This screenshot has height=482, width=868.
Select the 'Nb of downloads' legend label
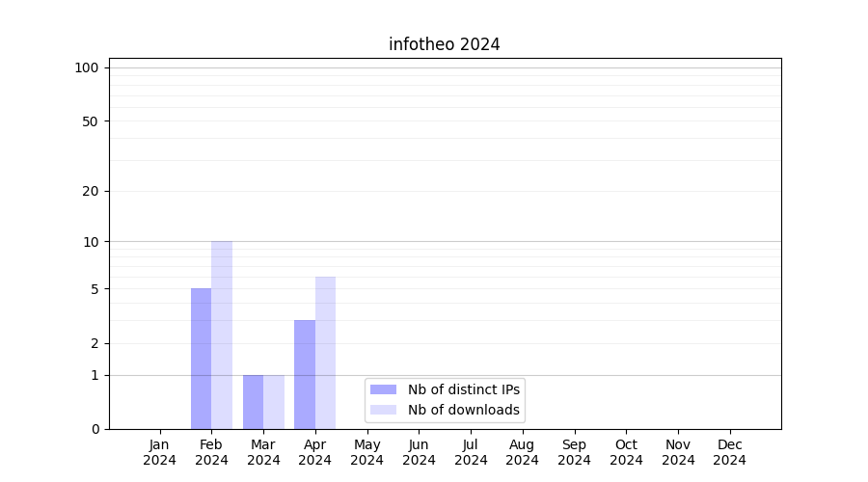tap(463, 410)
